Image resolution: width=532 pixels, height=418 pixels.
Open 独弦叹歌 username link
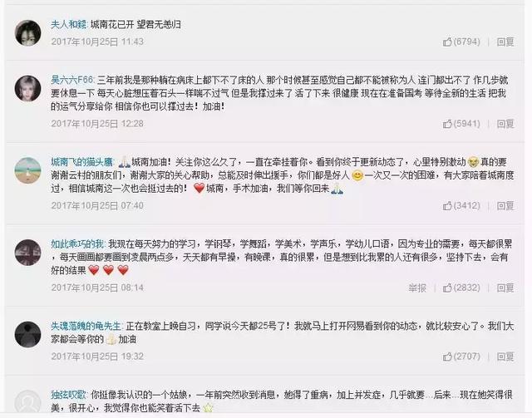tap(69, 395)
